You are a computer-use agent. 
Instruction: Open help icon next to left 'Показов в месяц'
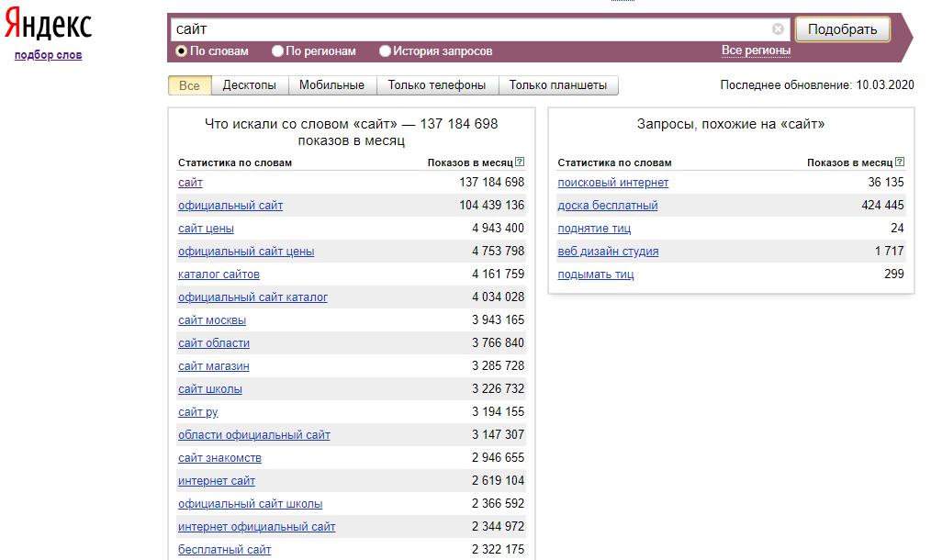click(520, 162)
